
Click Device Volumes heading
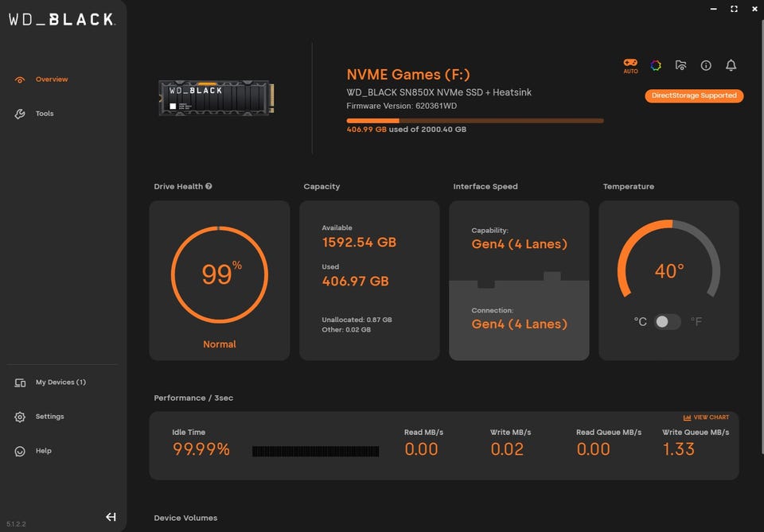[x=185, y=518]
